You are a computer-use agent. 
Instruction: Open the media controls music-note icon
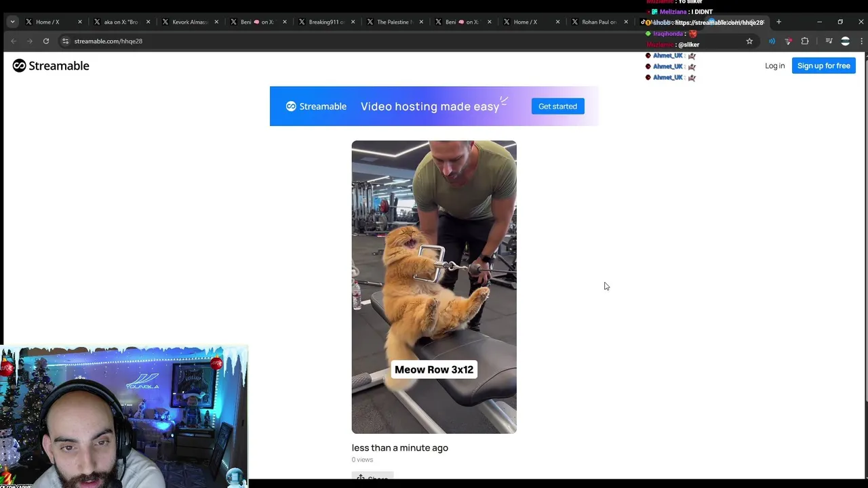tap(829, 41)
